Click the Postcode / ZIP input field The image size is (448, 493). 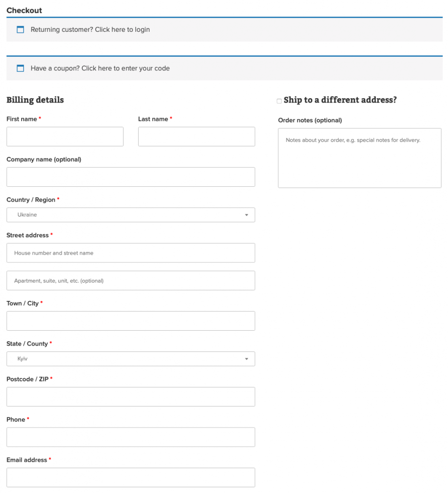click(x=131, y=397)
